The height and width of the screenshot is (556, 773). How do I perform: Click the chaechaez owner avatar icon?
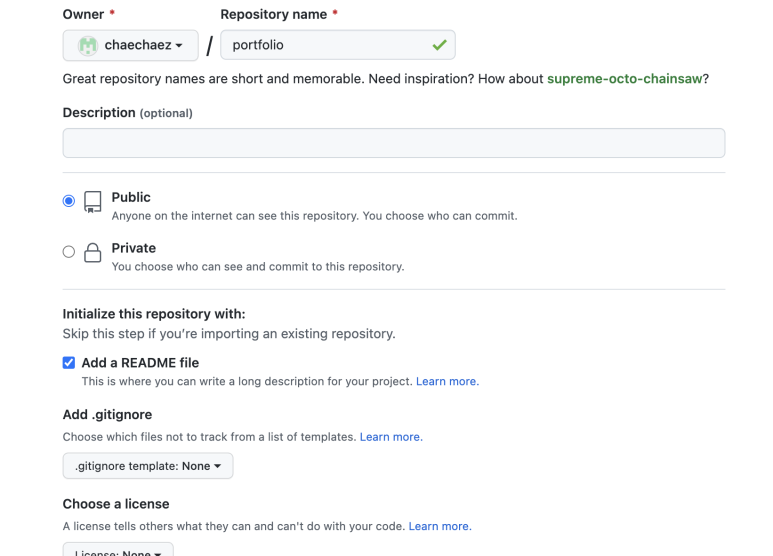88,46
